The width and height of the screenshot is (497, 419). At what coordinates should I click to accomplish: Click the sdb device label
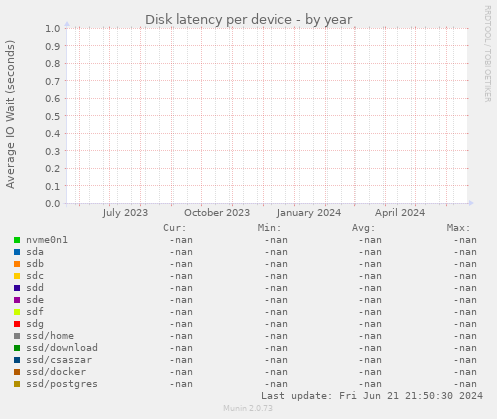coord(35,264)
